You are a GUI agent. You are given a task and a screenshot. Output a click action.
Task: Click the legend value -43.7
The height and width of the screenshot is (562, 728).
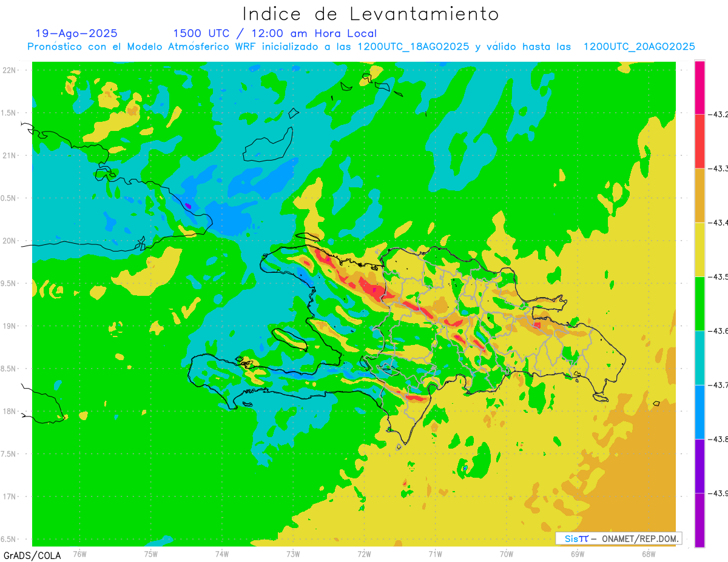click(718, 385)
